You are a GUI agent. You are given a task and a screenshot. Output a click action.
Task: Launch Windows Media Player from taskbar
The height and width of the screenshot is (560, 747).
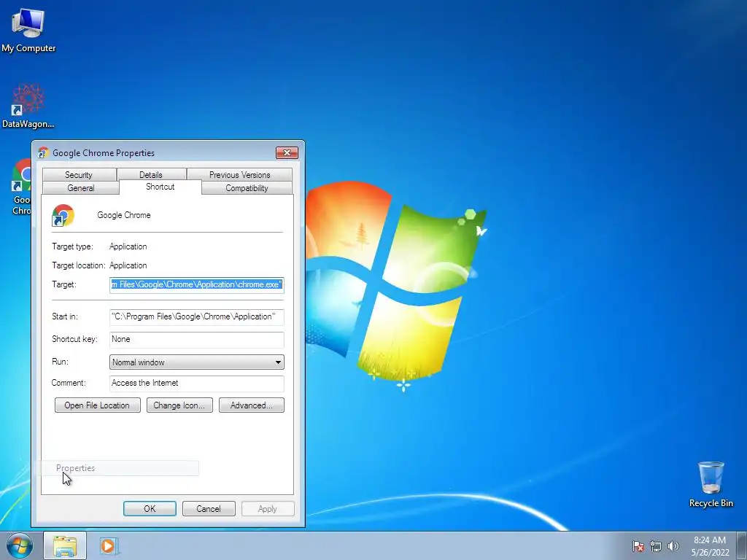tap(109, 545)
